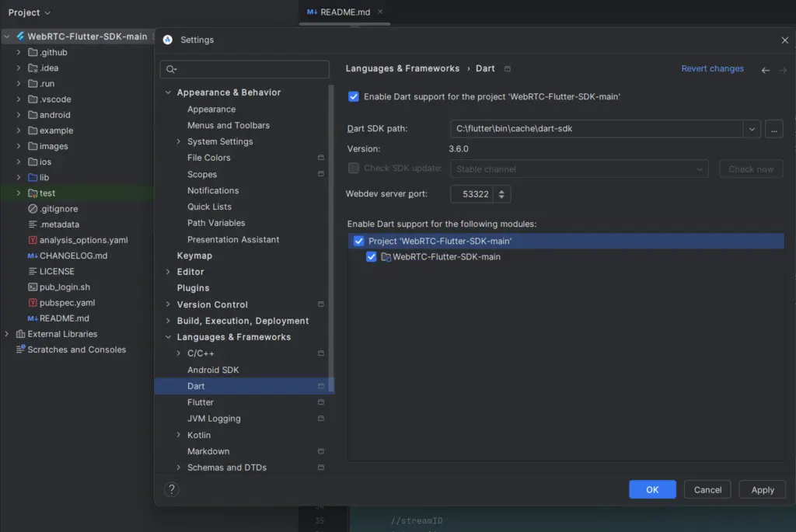The image size is (796, 532).
Task: Open the Dart SDK path dropdown arrow
Action: pyautogui.click(x=752, y=129)
